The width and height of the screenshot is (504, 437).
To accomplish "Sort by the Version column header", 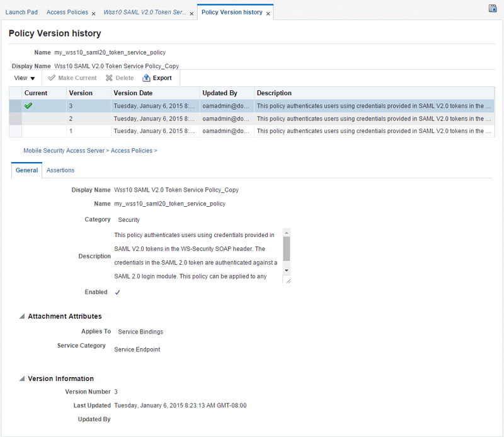I will coord(89,93).
